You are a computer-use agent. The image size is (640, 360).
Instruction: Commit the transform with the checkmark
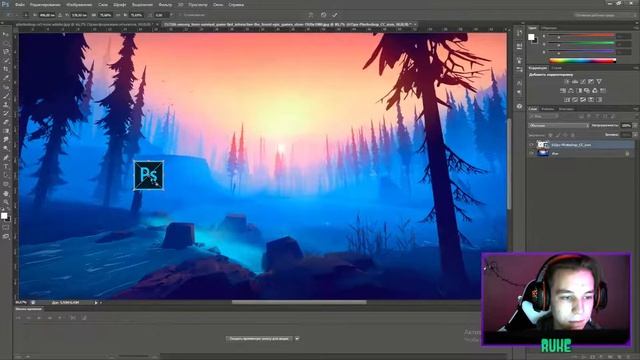click(x=335, y=15)
